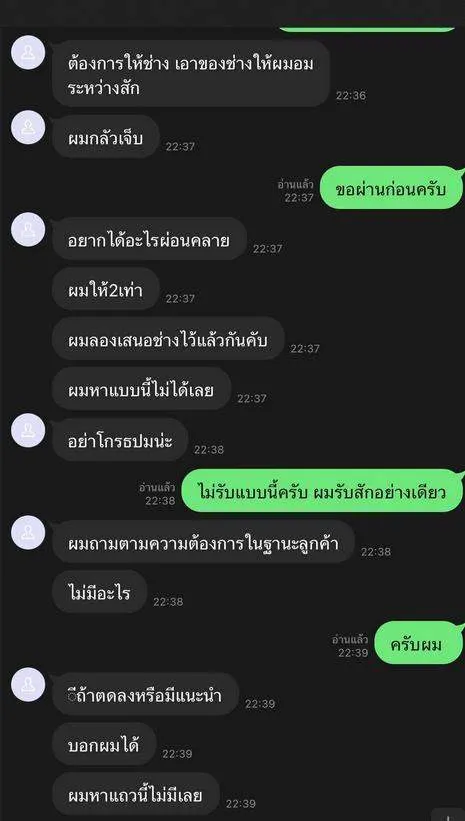The width and height of the screenshot is (465, 821).
Task: Select the "ผมให้2เท่า" message bubble
Action: pos(106,289)
